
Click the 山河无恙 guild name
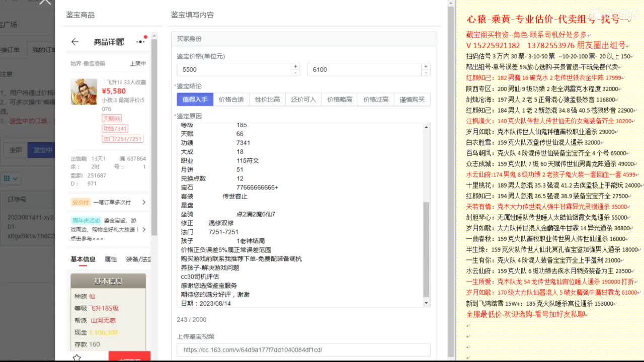pos(103,320)
